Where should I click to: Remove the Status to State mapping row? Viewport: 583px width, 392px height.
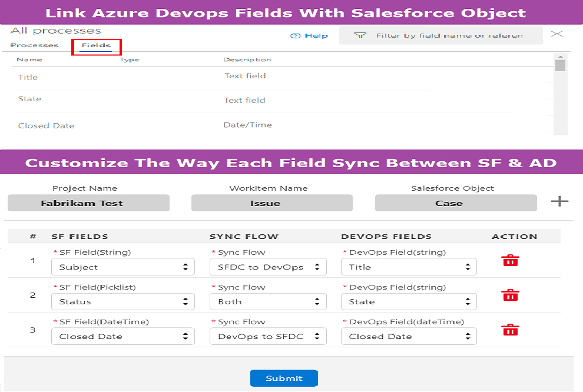tap(510, 295)
